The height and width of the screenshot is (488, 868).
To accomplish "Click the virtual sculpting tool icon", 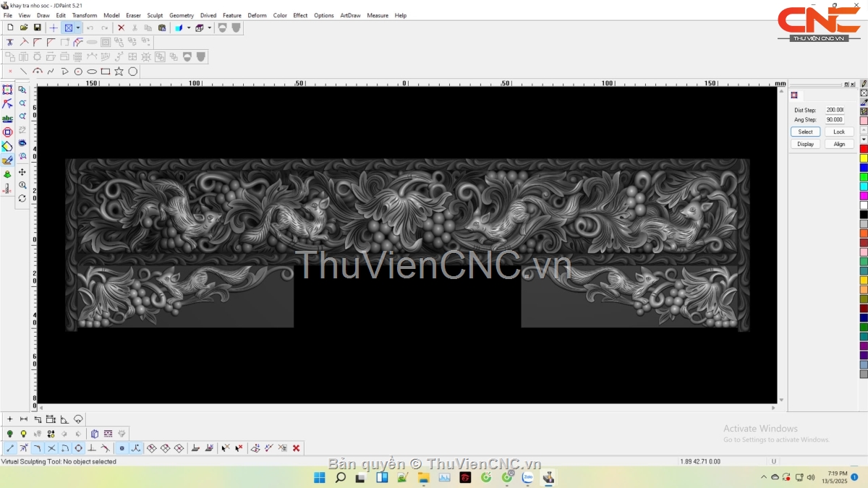I will [7, 160].
